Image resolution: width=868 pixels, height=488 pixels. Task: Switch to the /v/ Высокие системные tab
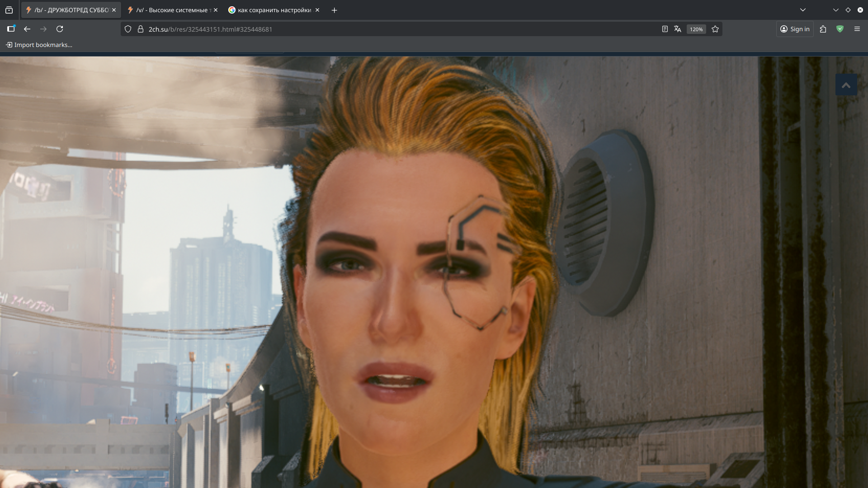[172, 10]
